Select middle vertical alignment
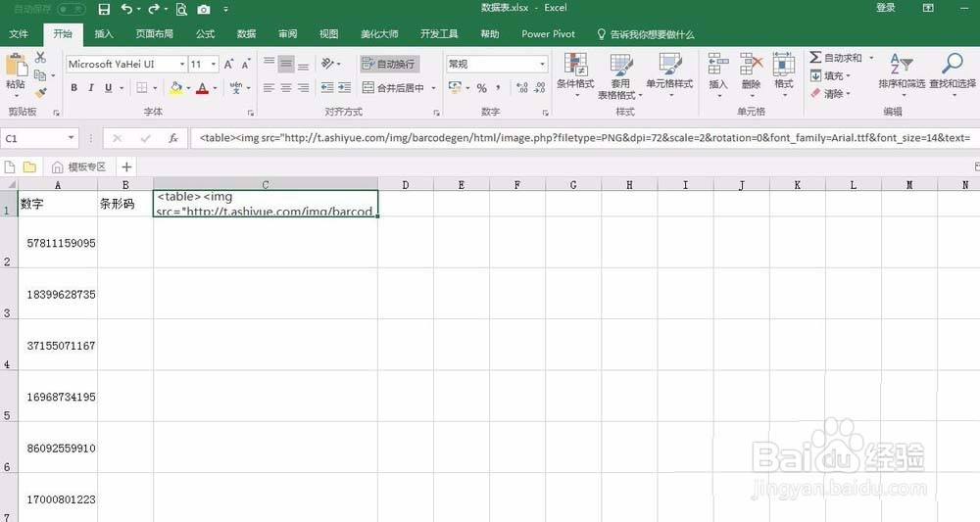This screenshot has width=980, height=522. pyautogui.click(x=286, y=64)
